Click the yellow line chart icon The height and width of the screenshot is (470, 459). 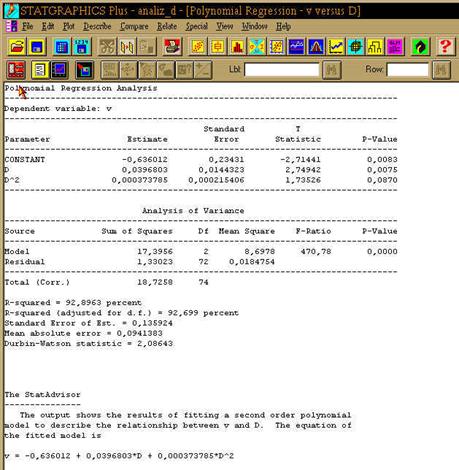point(336,47)
